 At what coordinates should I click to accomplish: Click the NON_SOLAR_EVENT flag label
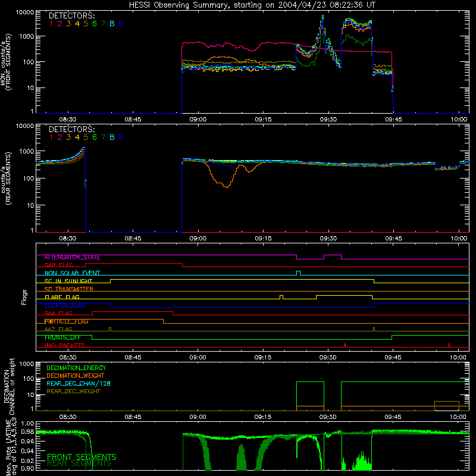click(72, 273)
